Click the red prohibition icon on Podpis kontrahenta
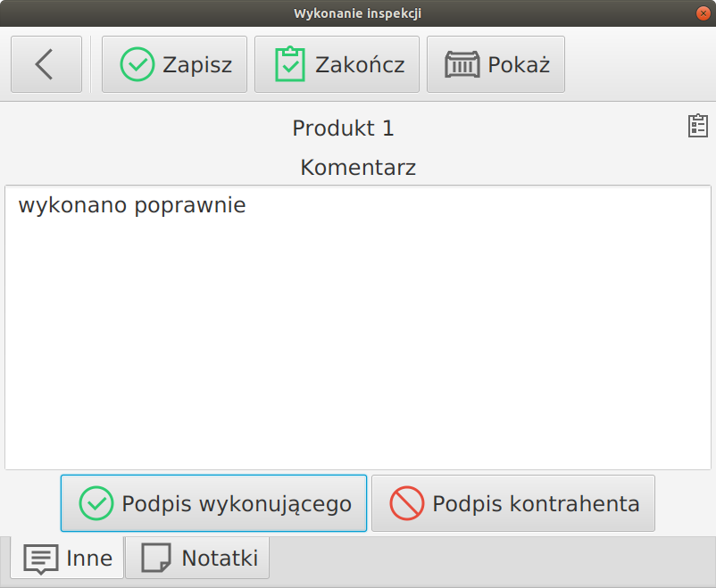Viewport: 716px width, 588px height. pos(409,502)
